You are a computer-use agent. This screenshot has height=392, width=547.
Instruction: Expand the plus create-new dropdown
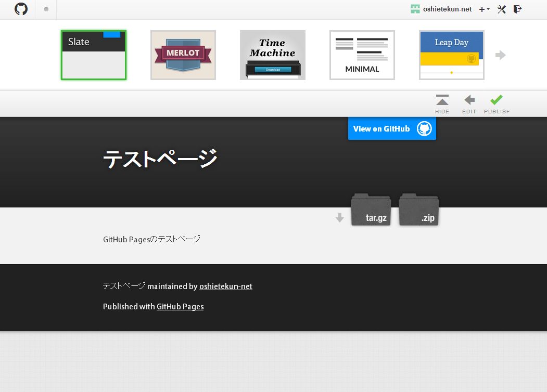coord(484,9)
